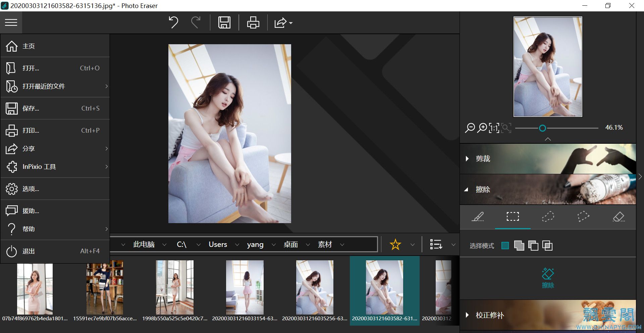This screenshot has height=333, width=644.
Task: Go to 主页 home menu item
Action: pos(55,46)
